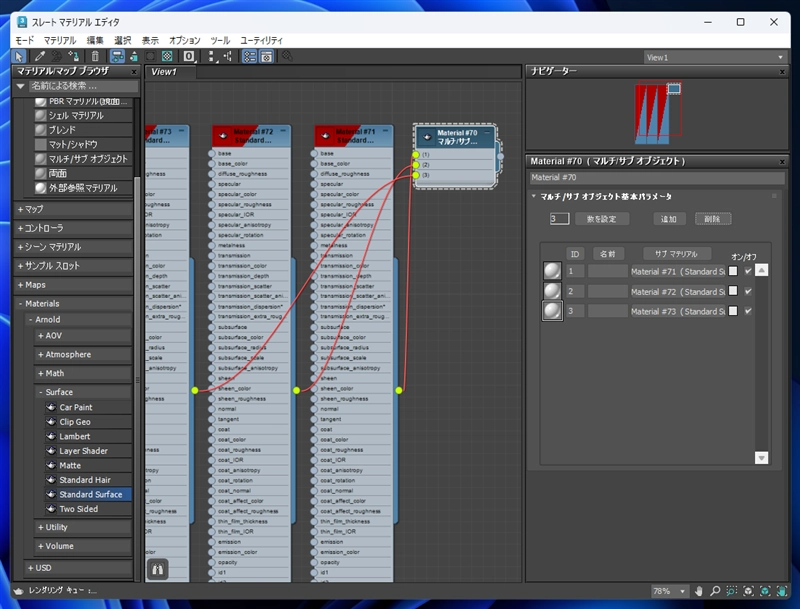Screen dimensions: 800x609
Task: Open the 編集 menu
Action: pos(95,40)
